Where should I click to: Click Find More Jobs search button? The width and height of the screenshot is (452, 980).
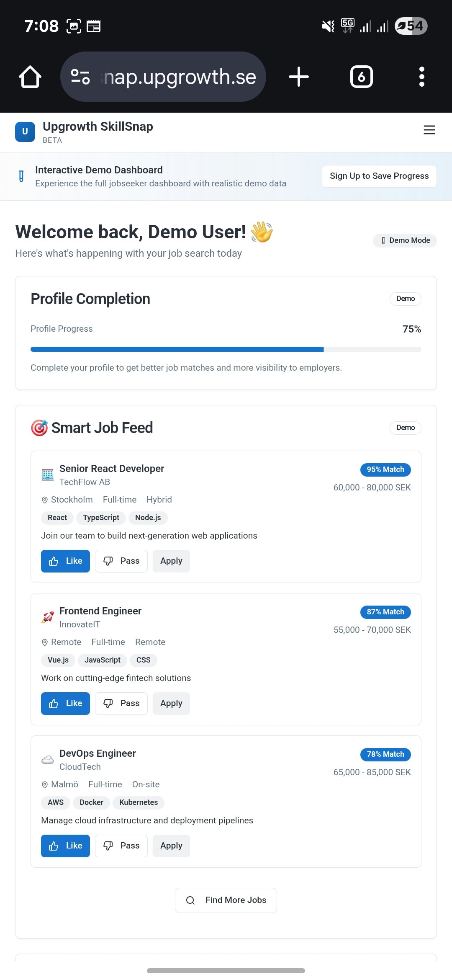(x=226, y=900)
